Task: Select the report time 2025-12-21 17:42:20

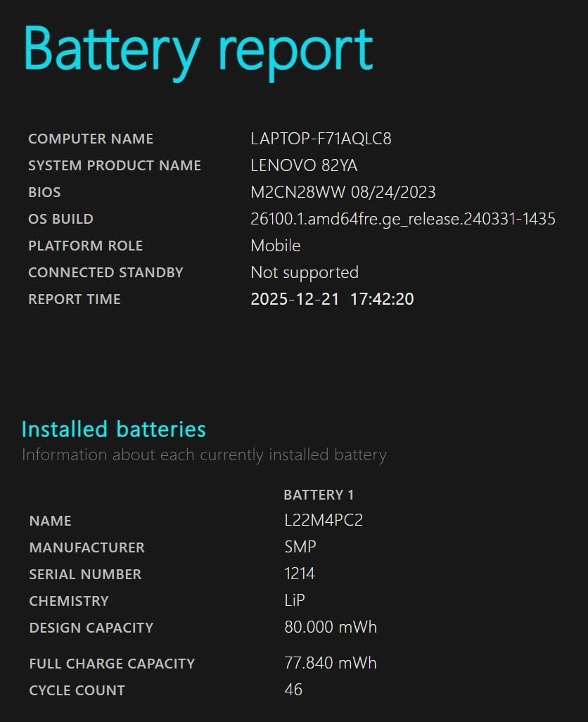Action: coord(332,299)
